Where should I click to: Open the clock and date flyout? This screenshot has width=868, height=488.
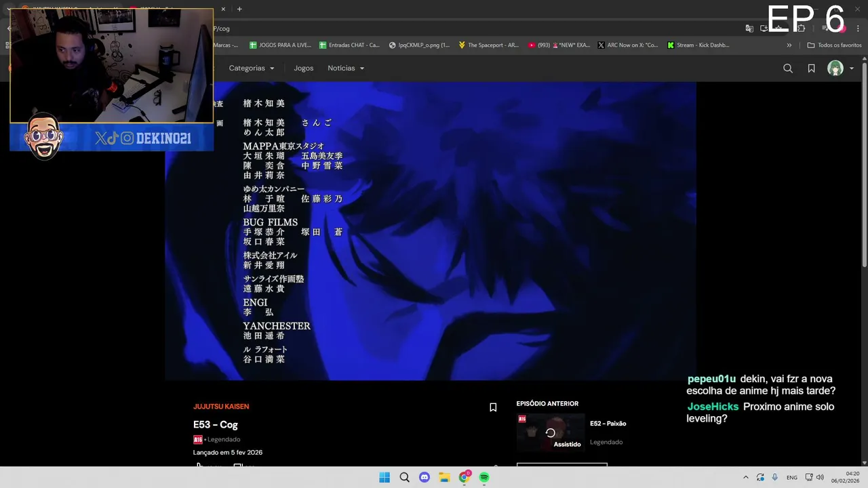[846, 477]
